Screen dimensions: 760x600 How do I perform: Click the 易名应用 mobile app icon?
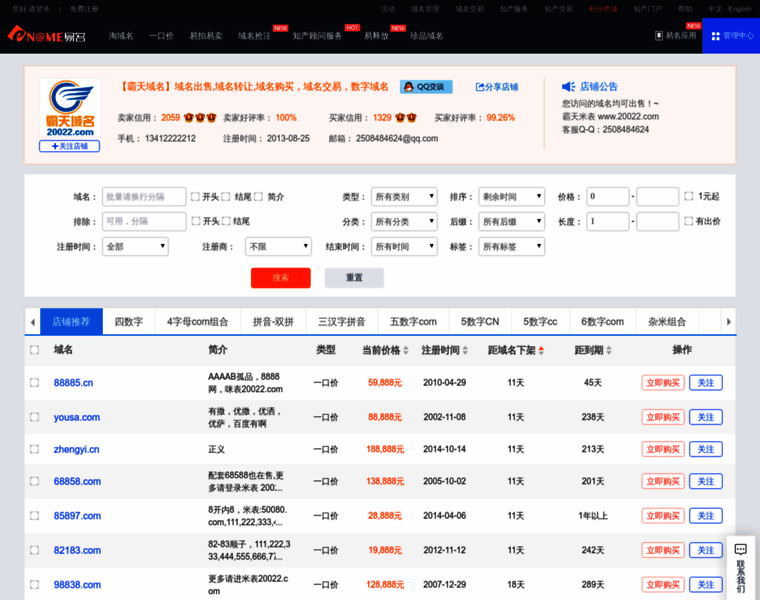pyautogui.click(x=659, y=36)
